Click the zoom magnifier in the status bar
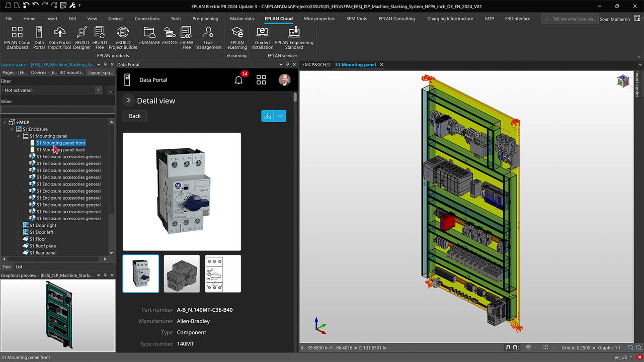Screen dimensions: 644x362 [x=631, y=347]
